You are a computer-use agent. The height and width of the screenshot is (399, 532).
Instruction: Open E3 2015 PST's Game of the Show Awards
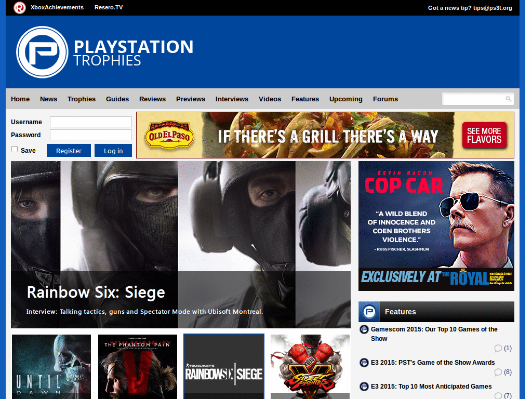click(x=433, y=363)
